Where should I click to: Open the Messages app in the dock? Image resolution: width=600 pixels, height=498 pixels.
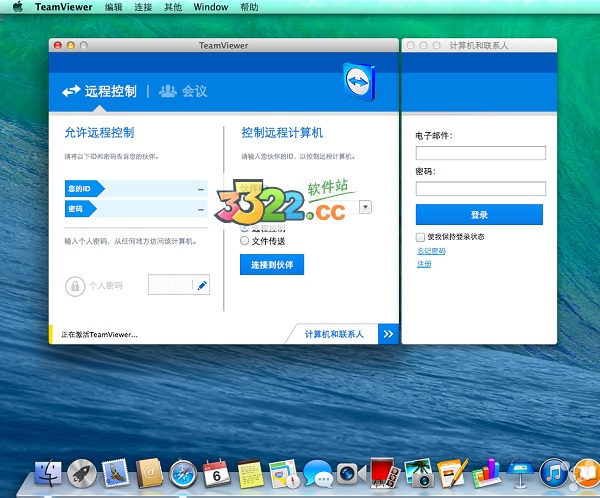coord(317,474)
